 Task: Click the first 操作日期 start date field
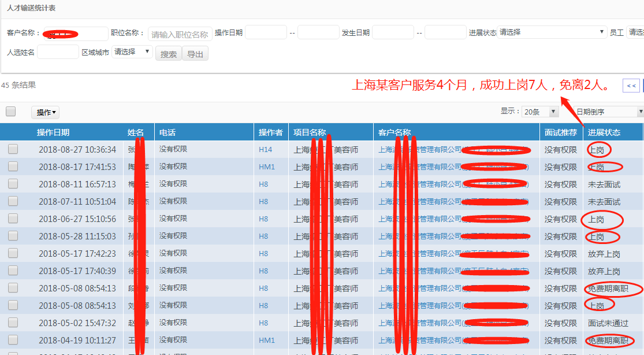click(266, 32)
